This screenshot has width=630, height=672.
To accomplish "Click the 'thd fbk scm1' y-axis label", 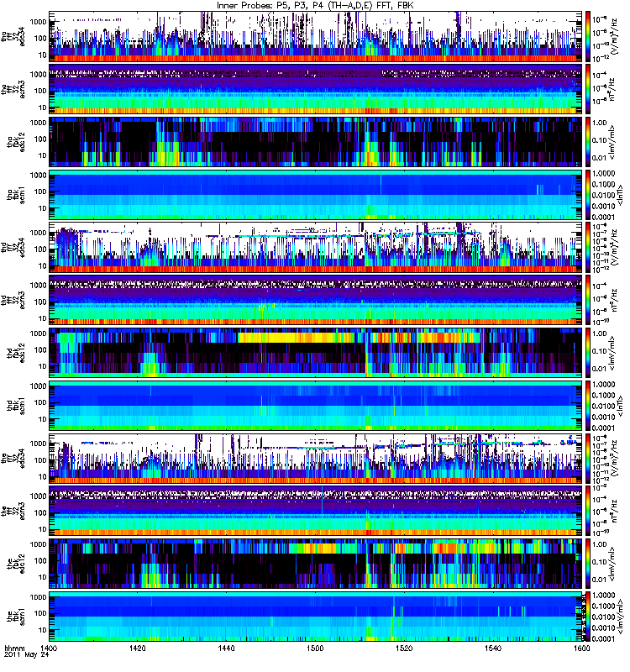I will pos(16,406).
